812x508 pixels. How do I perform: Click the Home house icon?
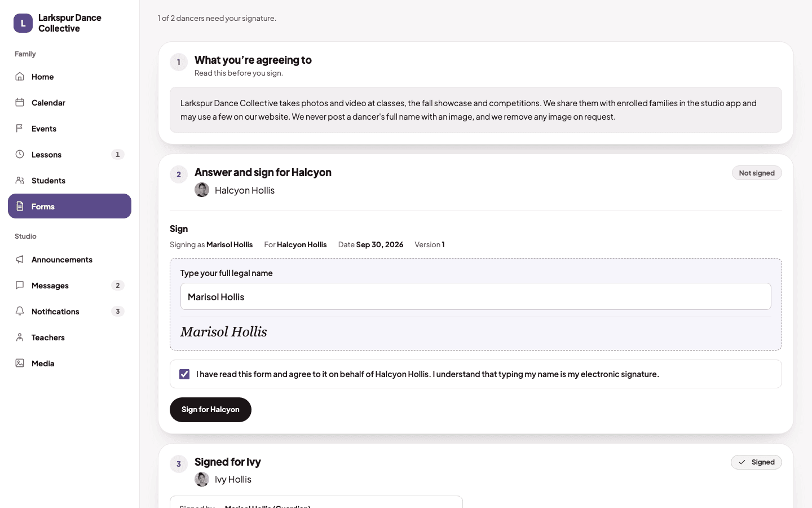20,77
